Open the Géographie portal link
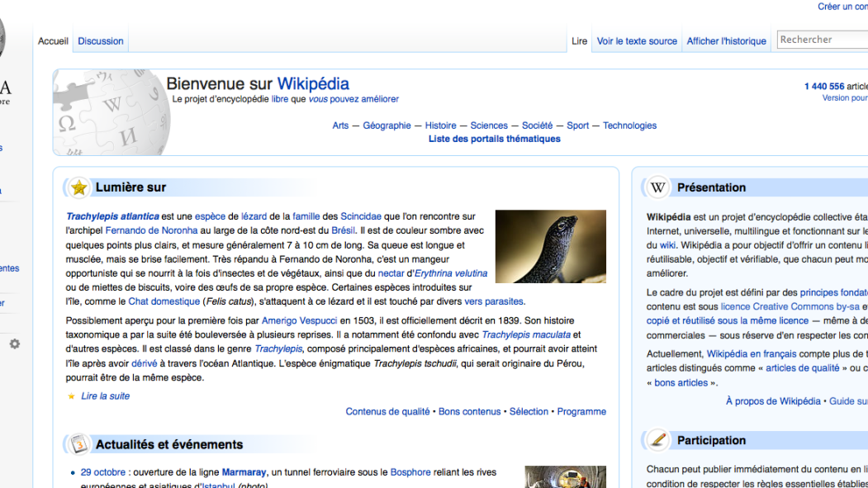 pos(387,126)
